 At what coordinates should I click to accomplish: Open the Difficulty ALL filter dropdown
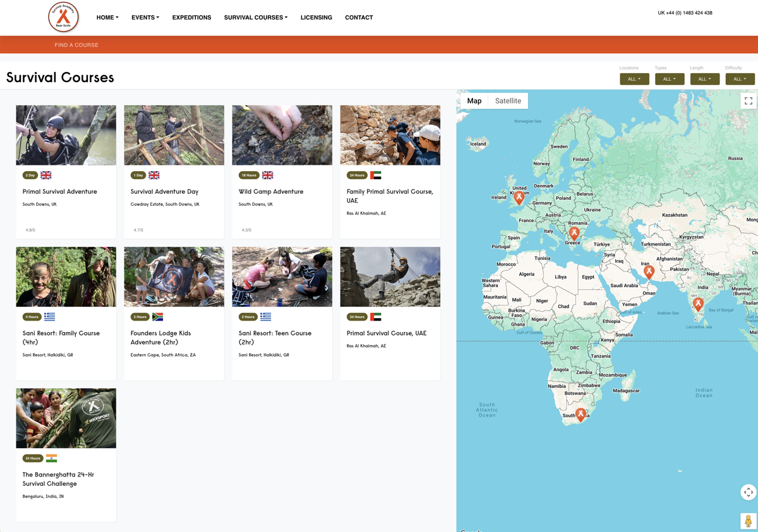pyautogui.click(x=740, y=79)
